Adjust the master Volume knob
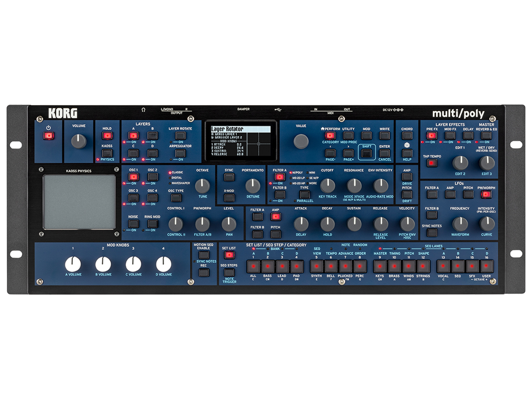Screen dimensions: 532x399 coord(78,140)
